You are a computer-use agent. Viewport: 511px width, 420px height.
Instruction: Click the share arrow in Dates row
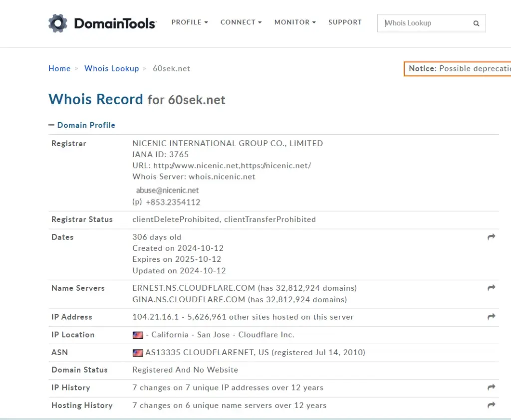point(491,237)
